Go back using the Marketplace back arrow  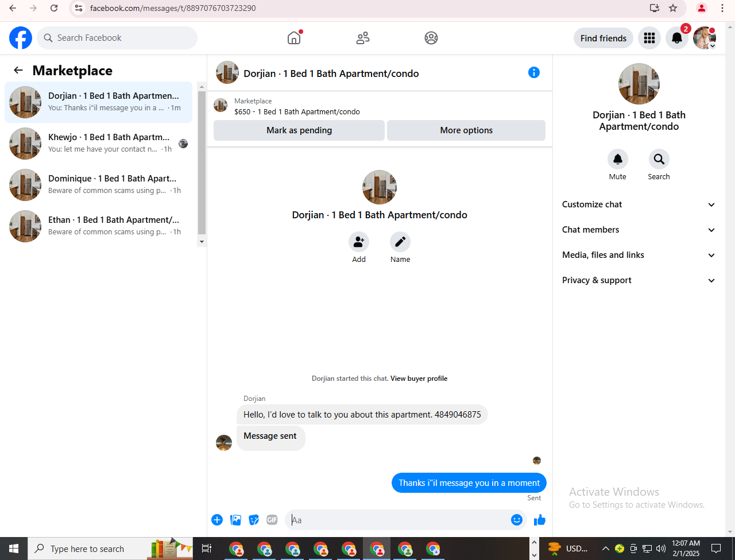[x=18, y=70]
